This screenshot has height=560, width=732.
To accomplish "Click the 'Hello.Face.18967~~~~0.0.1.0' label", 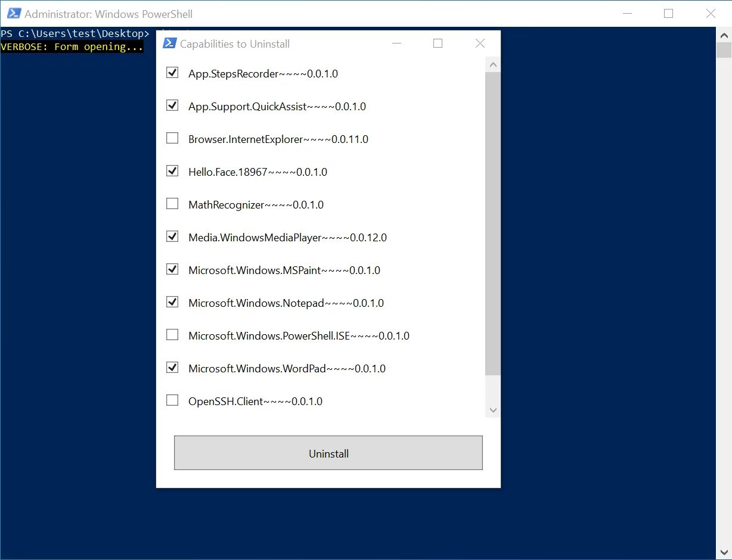I will (x=258, y=172).
